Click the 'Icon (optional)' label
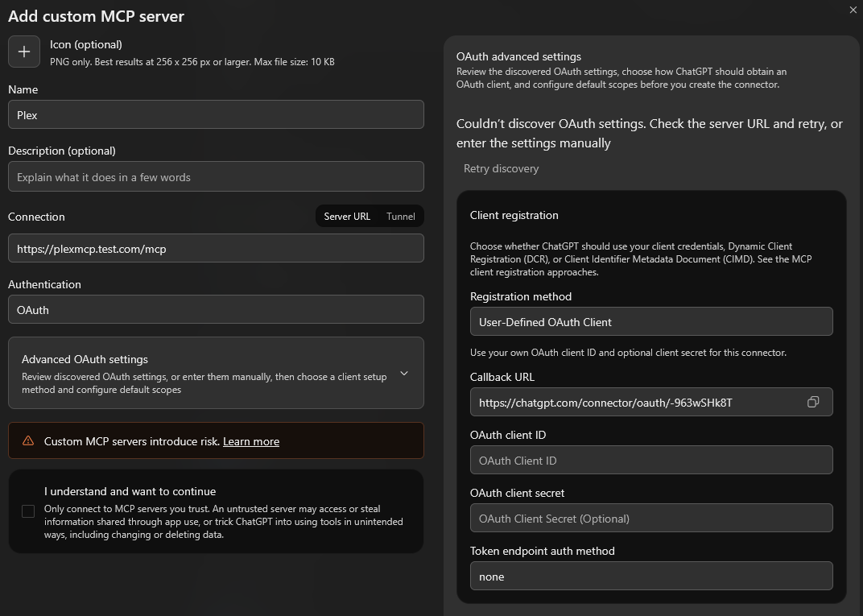Image resolution: width=863 pixels, height=616 pixels. pos(86,44)
